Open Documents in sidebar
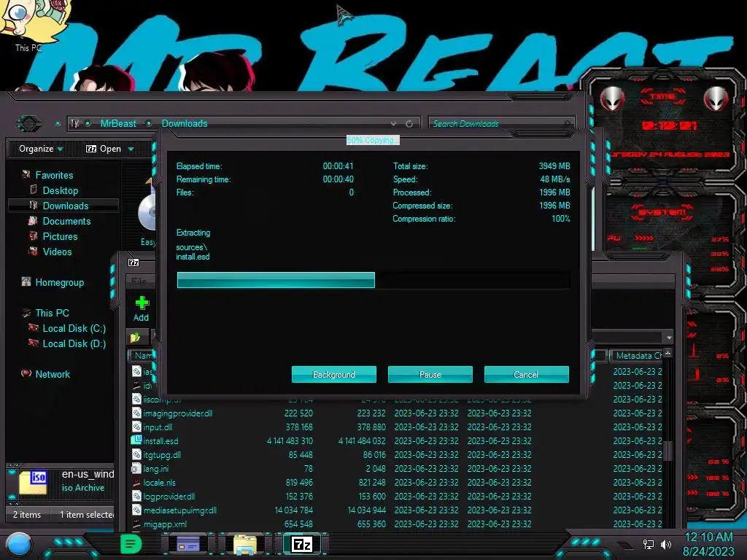This screenshot has width=747, height=560. (x=66, y=221)
